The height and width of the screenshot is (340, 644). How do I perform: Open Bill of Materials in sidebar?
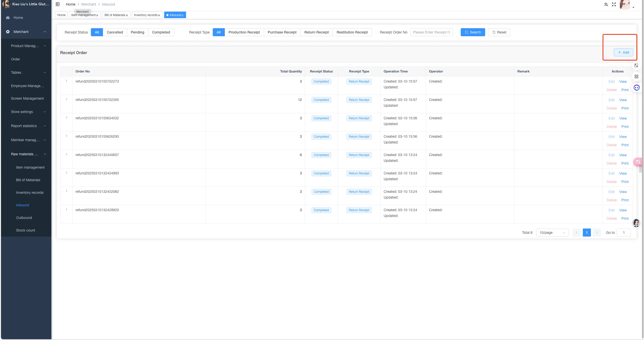[x=28, y=180]
